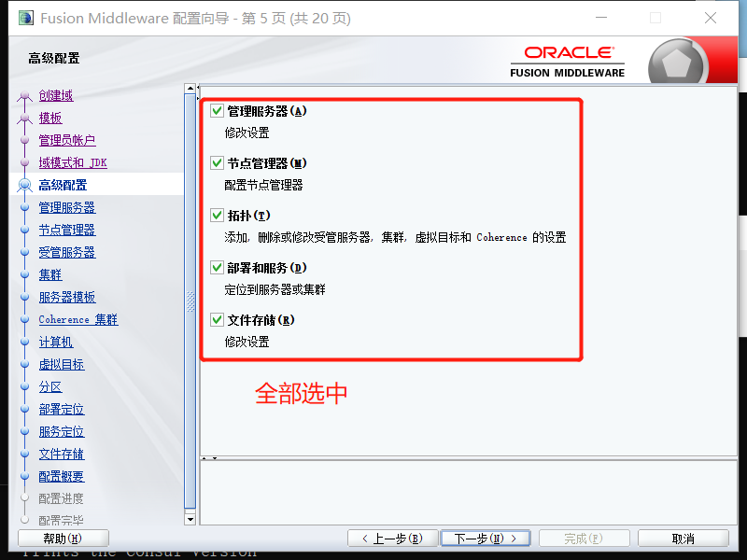Open the 虚拟目标 step link

[x=62, y=364]
